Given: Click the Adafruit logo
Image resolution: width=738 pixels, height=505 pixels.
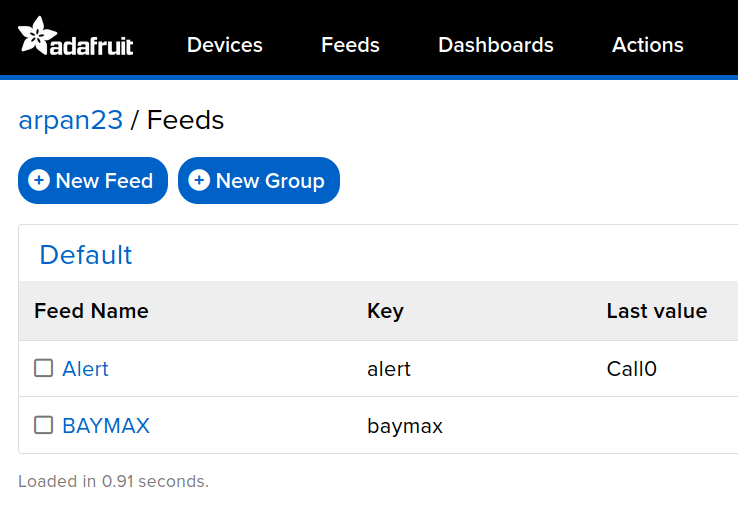Looking at the screenshot, I should coord(75,38).
